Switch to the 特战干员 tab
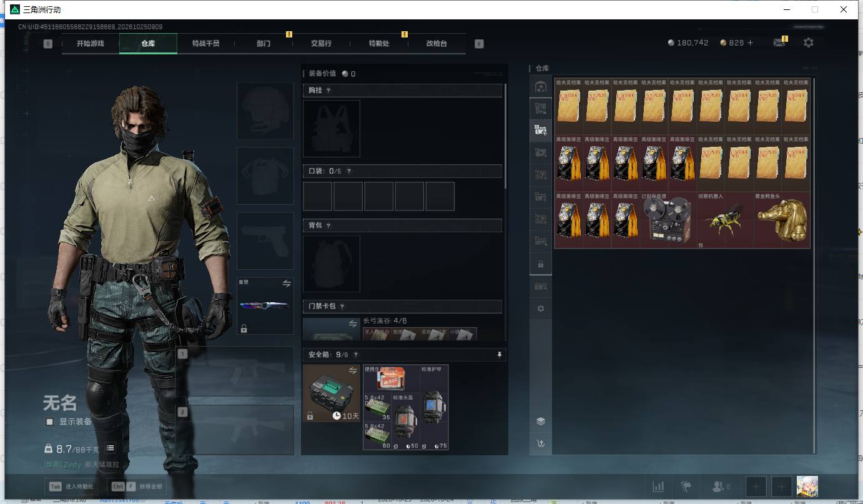 [x=205, y=44]
